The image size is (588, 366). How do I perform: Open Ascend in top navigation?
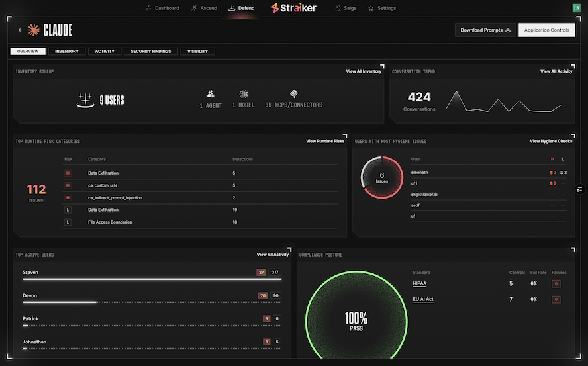click(204, 8)
